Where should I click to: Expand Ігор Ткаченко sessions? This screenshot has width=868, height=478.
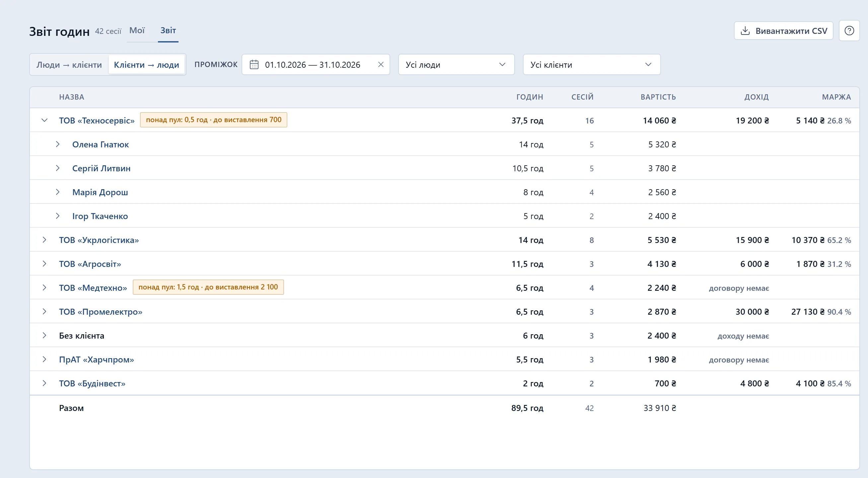click(x=58, y=216)
